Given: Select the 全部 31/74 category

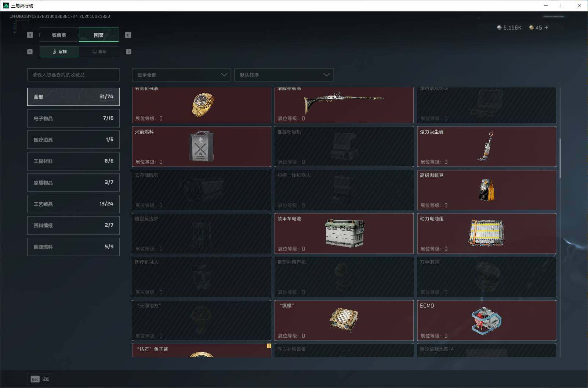Looking at the screenshot, I should click(73, 97).
